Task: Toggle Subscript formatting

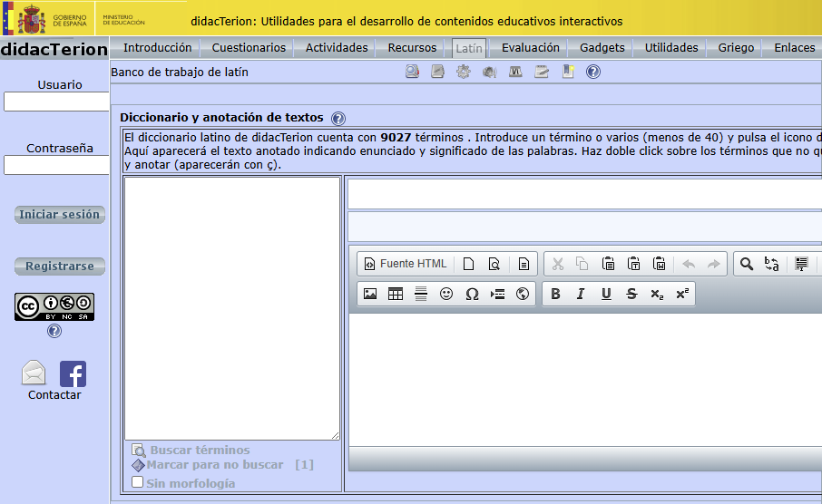Action: point(657,294)
